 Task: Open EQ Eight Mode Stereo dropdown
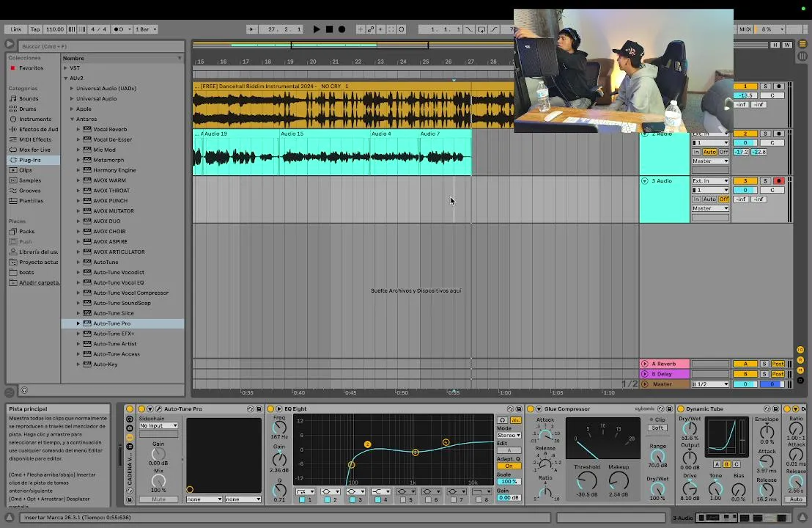click(509, 436)
